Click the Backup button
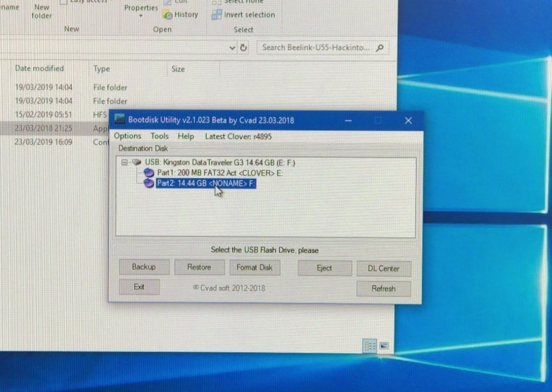 point(144,267)
